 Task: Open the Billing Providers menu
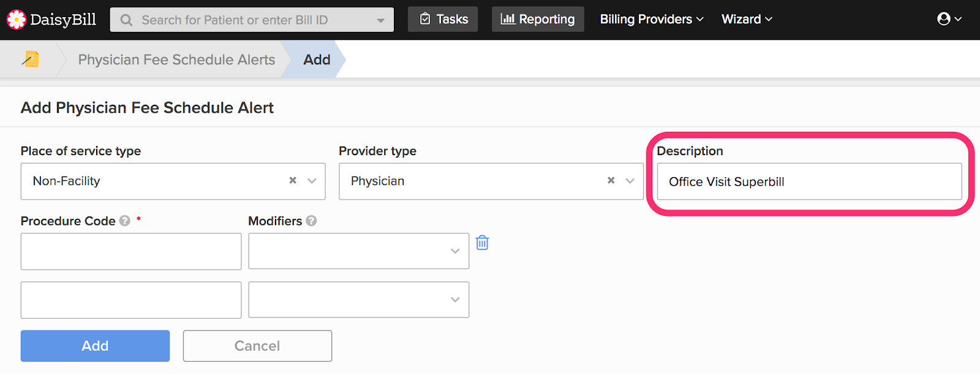click(x=652, y=19)
